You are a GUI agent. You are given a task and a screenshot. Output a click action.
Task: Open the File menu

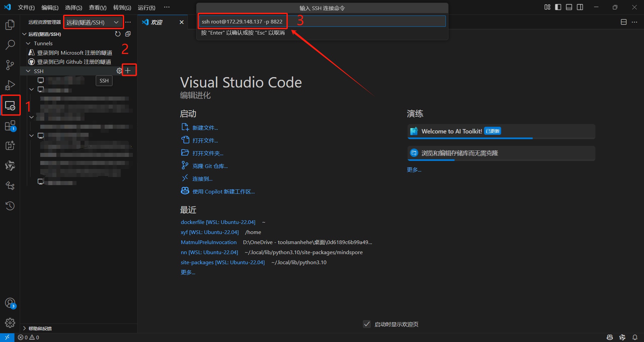click(x=26, y=7)
